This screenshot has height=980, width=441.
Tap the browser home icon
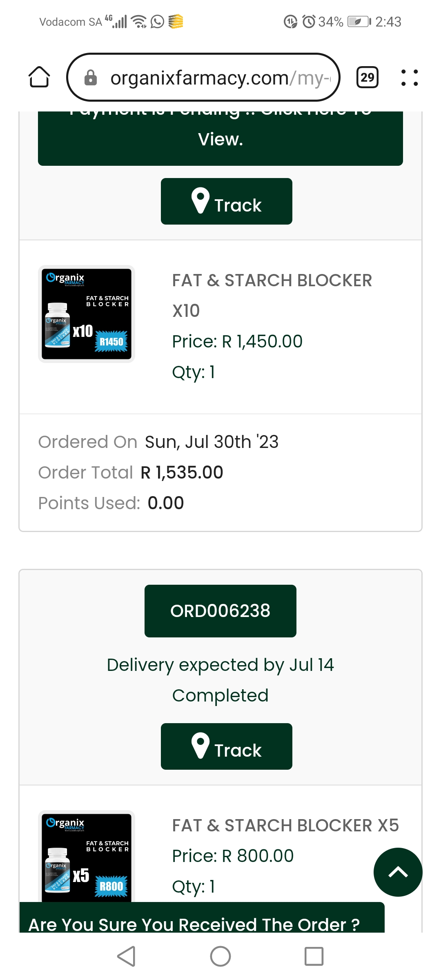pyautogui.click(x=39, y=77)
